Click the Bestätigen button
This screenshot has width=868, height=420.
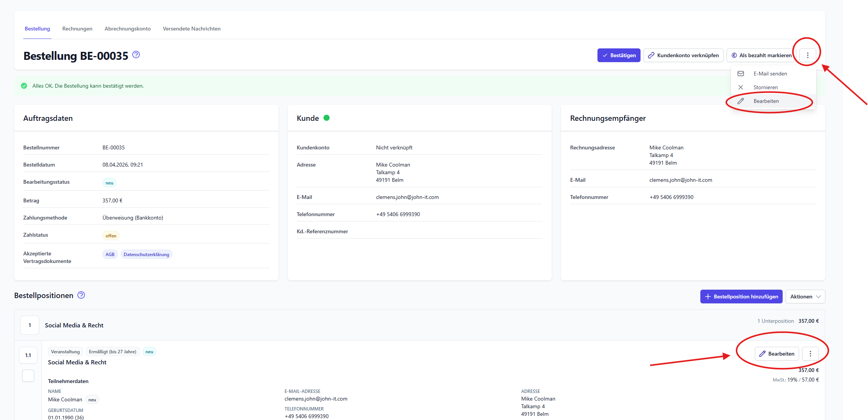coord(619,55)
